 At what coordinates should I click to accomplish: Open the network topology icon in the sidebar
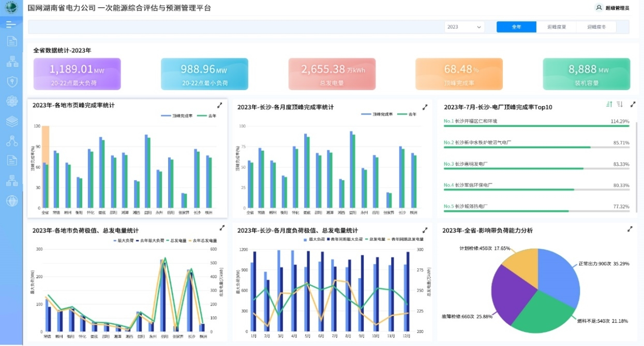(x=11, y=61)
